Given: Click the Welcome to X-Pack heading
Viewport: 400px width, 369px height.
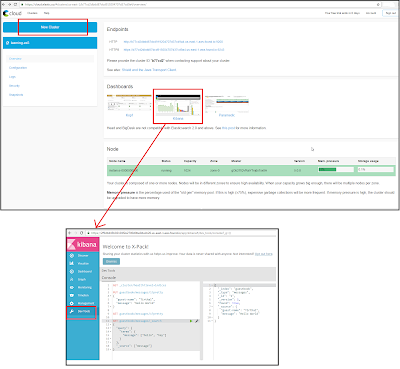Looking at the screenshot, I should [x=125, y=247].
